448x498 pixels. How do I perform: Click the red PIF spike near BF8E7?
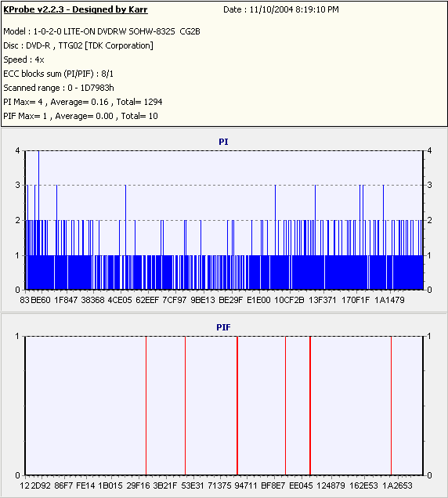click(x=286, y=406)
